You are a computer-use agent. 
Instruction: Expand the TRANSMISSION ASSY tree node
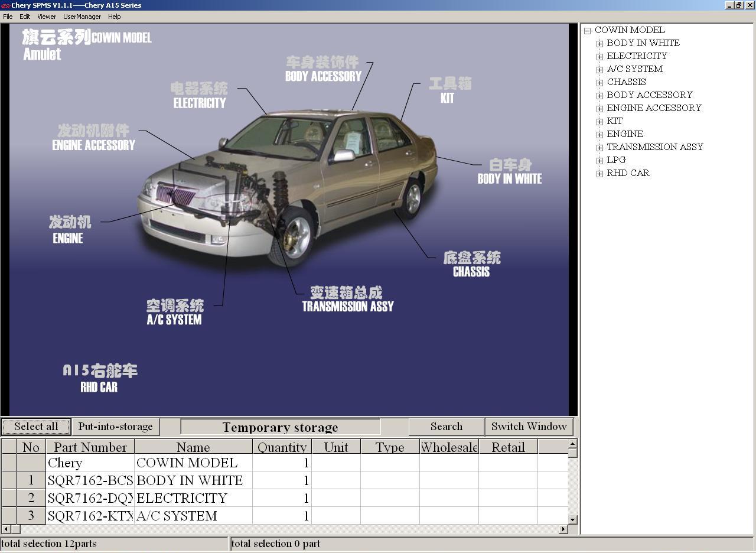coord(600,148)
